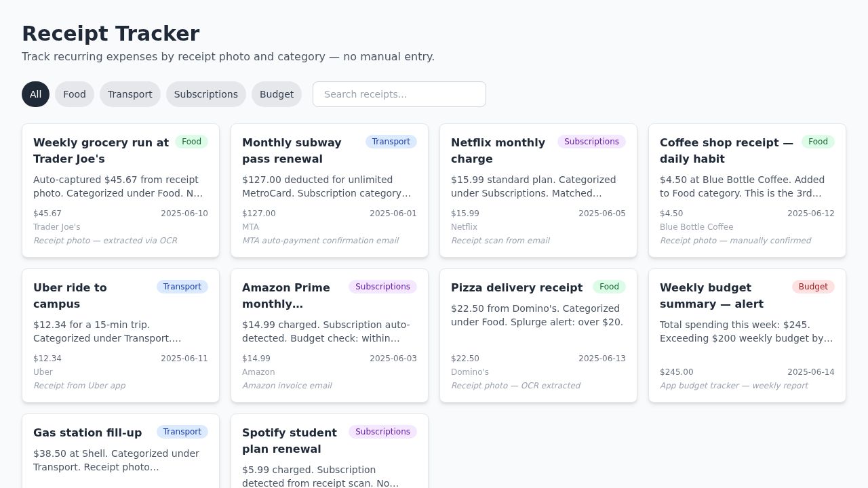Click description starting "$15.99 standard plan"
868x488 pixels.
[538, 186]
